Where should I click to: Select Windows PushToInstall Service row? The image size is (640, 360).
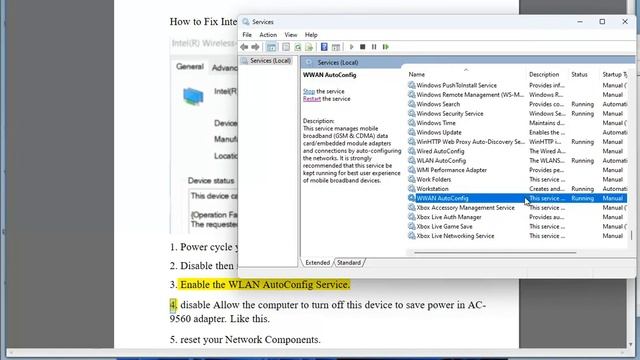pos(517,85)
